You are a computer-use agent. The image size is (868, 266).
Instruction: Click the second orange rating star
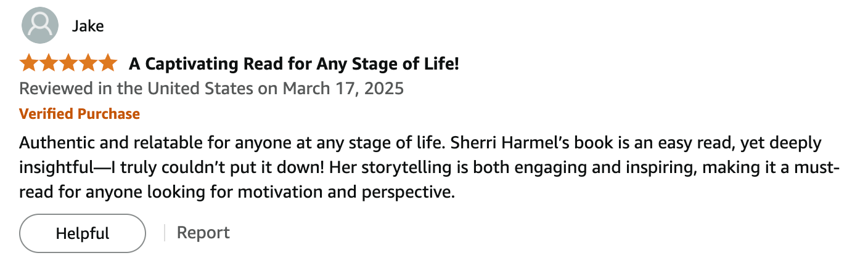click(49, 63)
